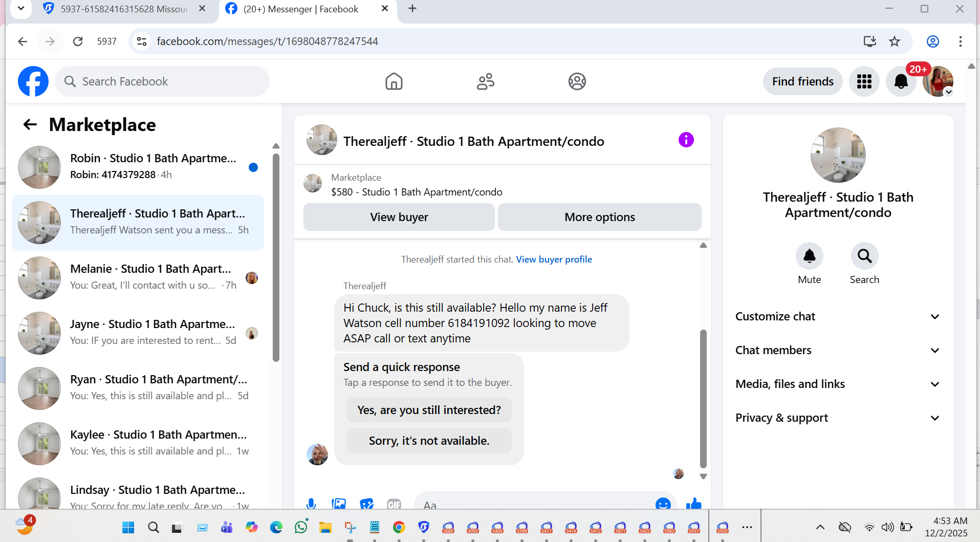980x542 pixels.
Task: Pick a GIF with the GIF icon
Action: [394, 504]
